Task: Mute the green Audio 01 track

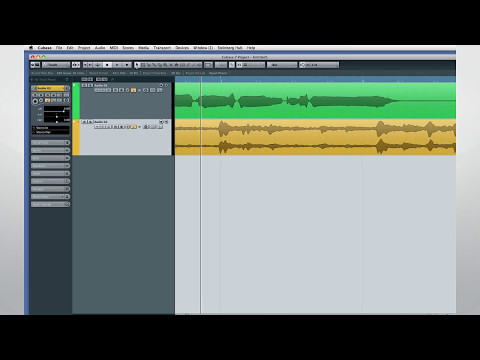Action: [x=84, y=85]
